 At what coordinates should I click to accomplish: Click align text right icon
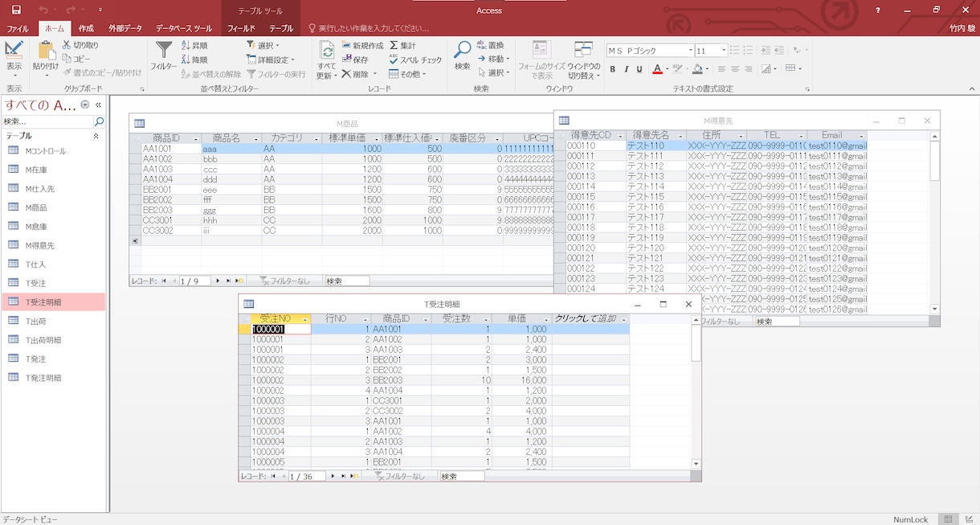click(748, 69)
